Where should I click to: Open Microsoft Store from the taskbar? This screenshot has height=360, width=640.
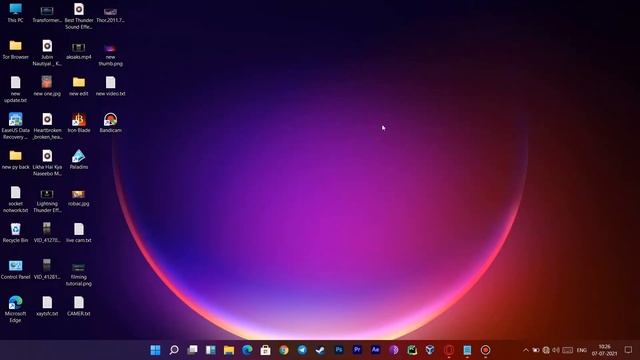pyautogui.click(x=265, y=350)
